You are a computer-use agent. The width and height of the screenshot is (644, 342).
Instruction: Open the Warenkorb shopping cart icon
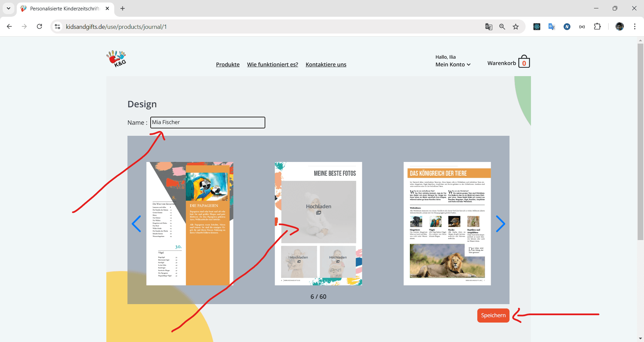point(524,62)
